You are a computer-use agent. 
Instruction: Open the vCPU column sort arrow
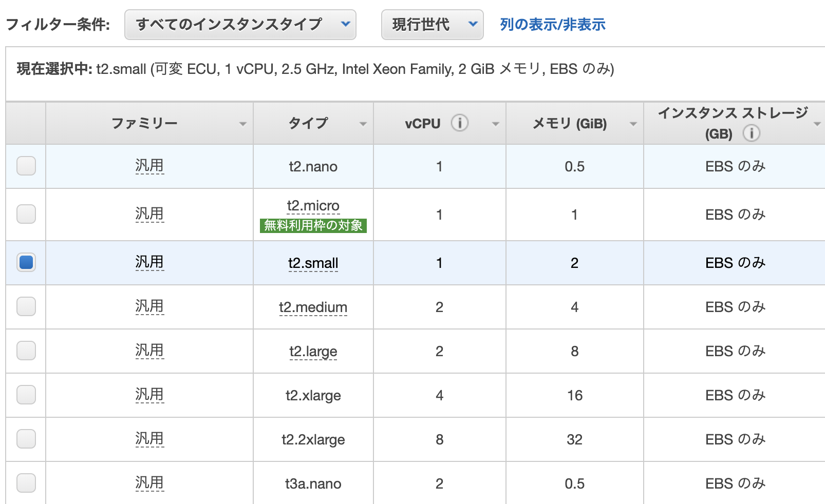coord(496,124)
